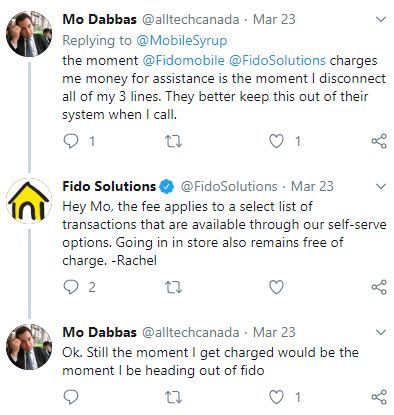Retweet the Fido Solutions tweet

[x=174, y=287]
